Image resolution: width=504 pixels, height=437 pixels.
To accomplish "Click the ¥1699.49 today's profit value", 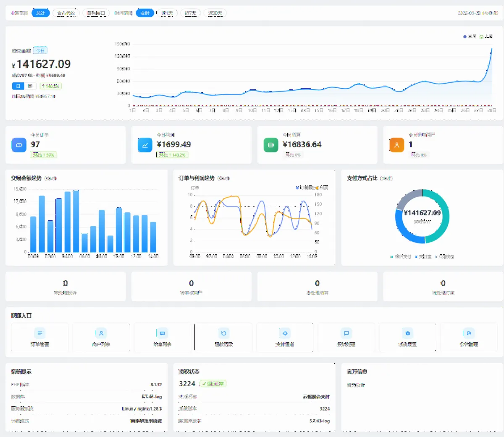I will coord(174,144).
